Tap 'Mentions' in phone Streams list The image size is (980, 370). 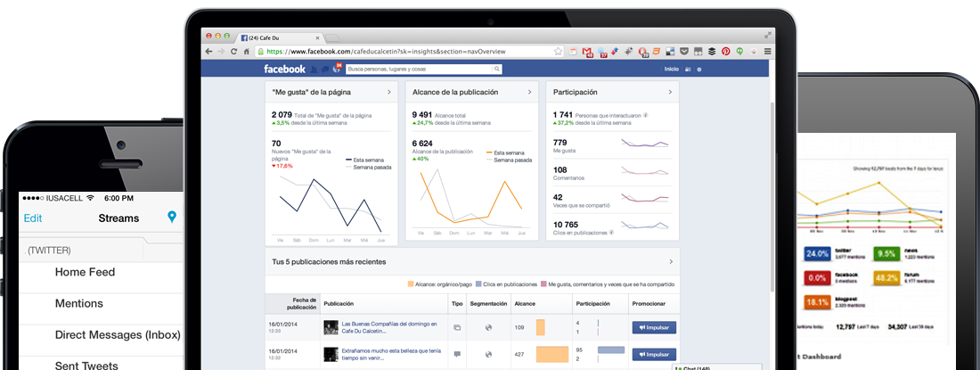78,303
